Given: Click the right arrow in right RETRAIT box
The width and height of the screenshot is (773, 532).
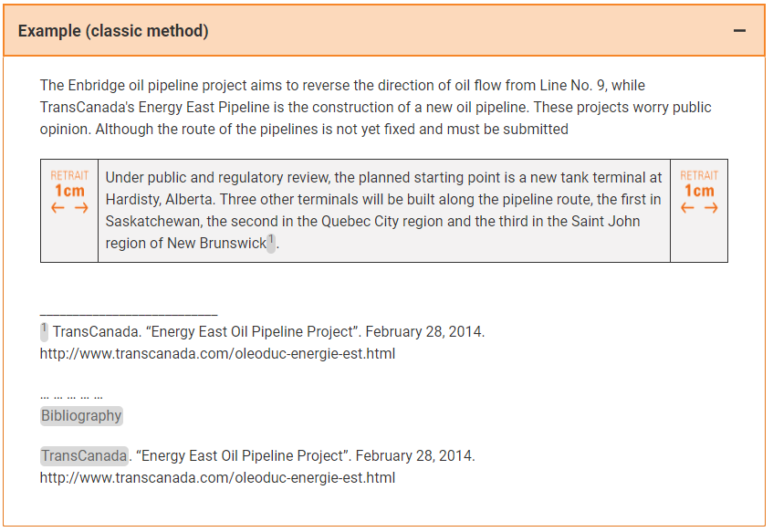Looking at the screenshot, I should (711, 208).
